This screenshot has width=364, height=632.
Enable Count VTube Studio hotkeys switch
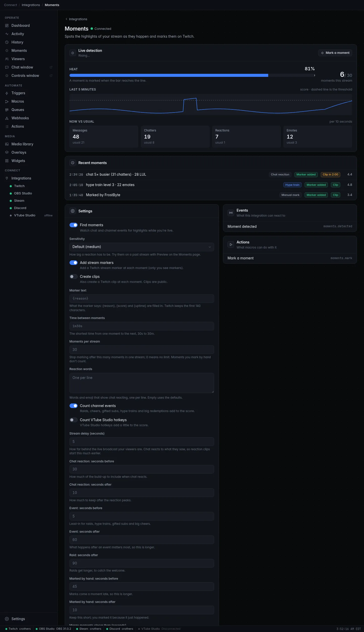click(x=74, y=420)
